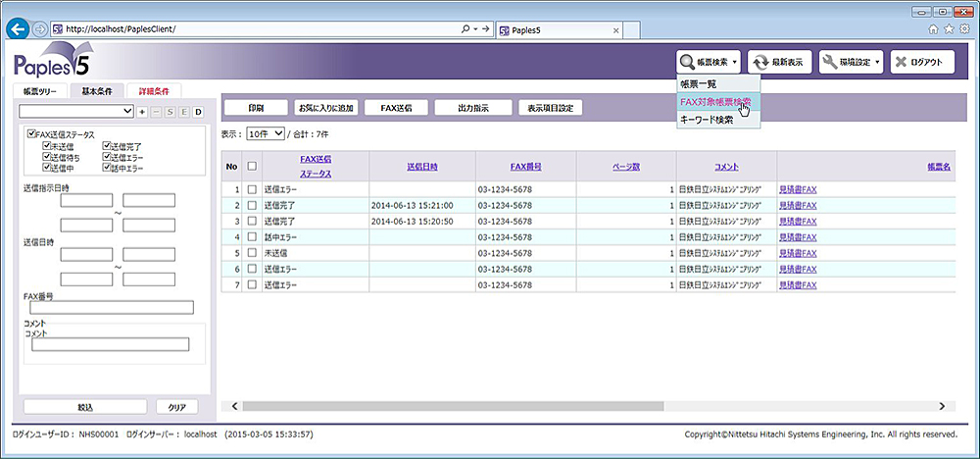Screen dimensions: 980x459
Task: Click the お気に入りに追加 button
Action: pos(325,108)
